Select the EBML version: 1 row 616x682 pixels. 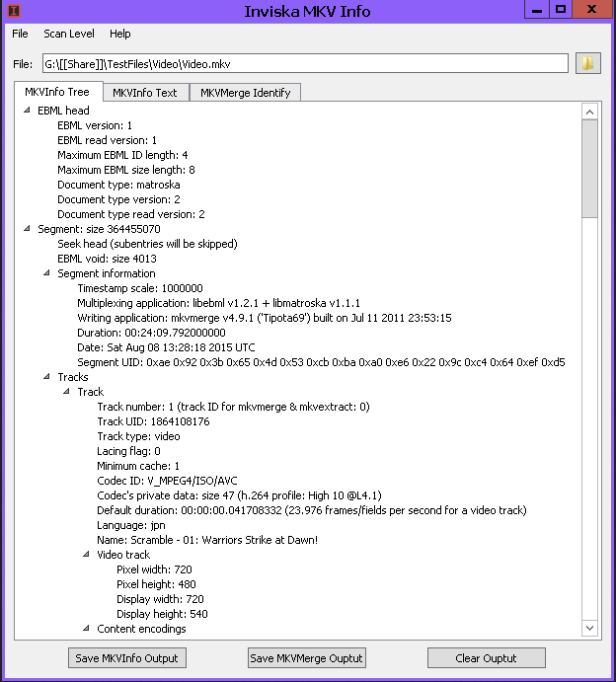click(95, 125)
